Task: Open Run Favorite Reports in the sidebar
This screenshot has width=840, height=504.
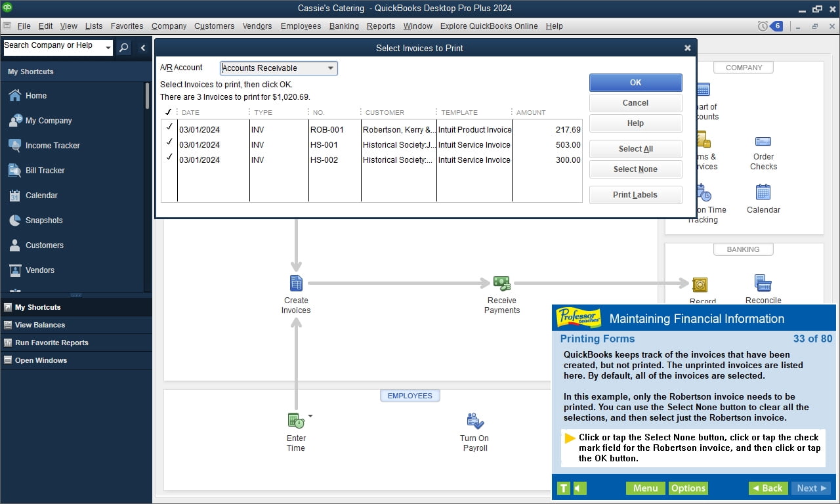Action: click(76, 343)
